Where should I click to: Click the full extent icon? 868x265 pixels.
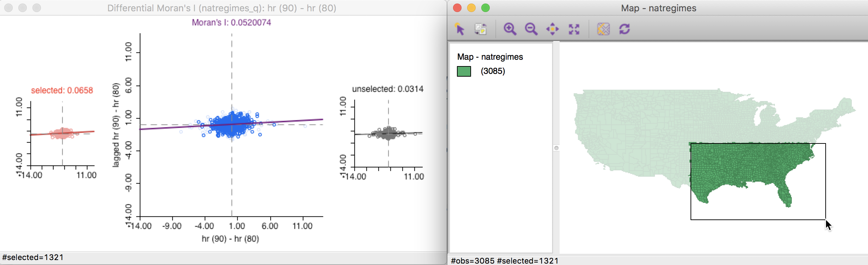[x=574, y=29]
